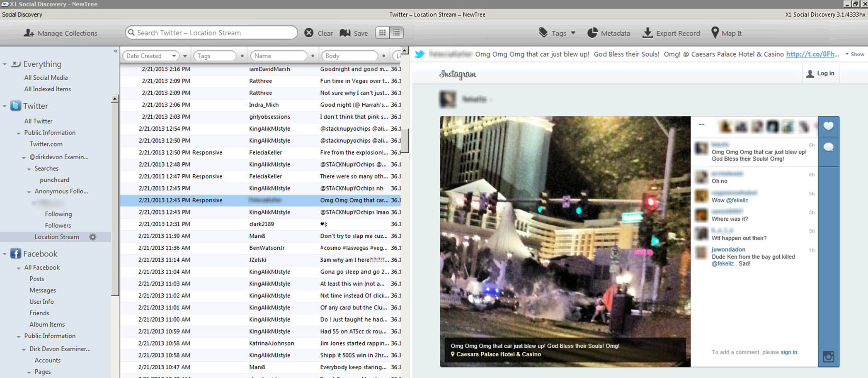This screenshot has height=378, width=868.
Task: Click the tweet bird icon in preview header
Action: 419,54
